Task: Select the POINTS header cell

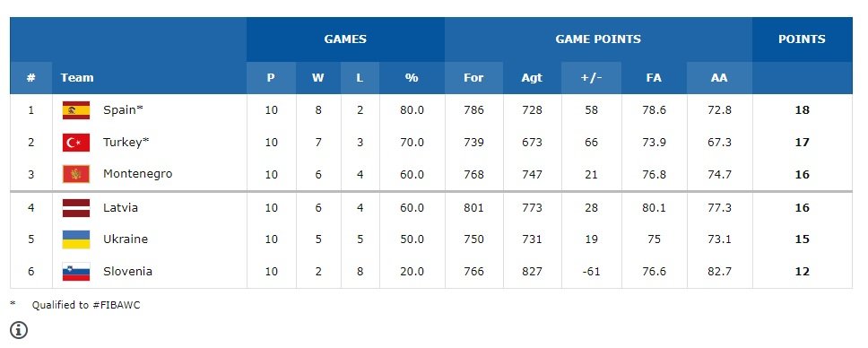Action: coord(803,39)
